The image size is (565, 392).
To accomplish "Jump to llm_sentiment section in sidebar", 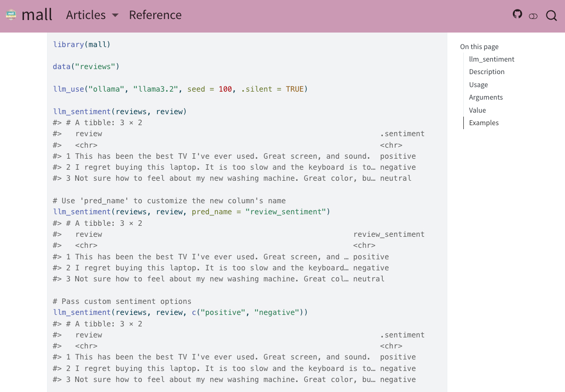I will tap(491, 59).
